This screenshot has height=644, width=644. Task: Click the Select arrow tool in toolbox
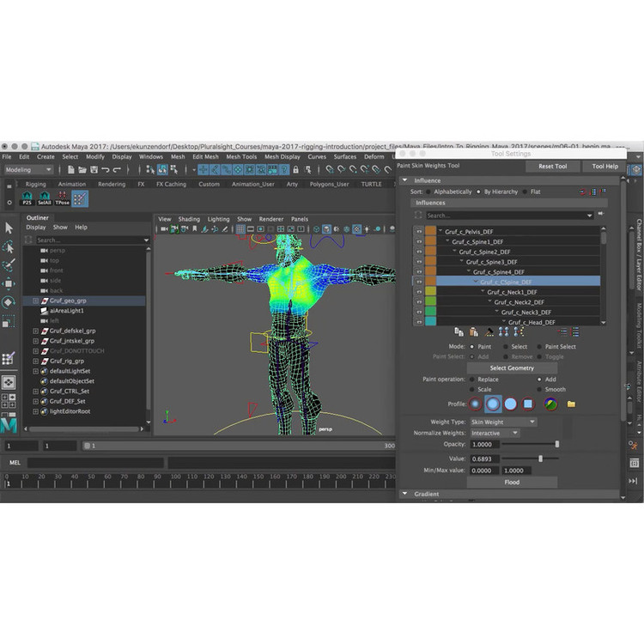9,228
